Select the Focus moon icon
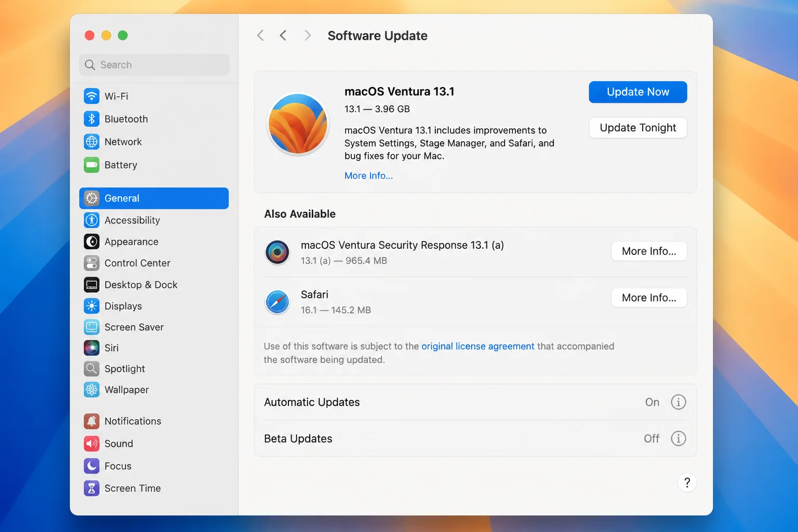The image size is (798, 532). click(x=92, y=466)
